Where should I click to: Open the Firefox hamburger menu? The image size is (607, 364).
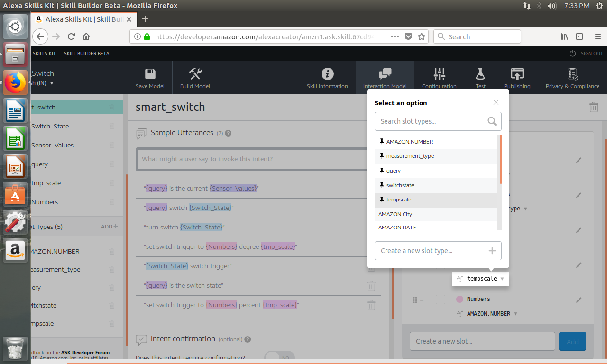(x=598, y=36)
